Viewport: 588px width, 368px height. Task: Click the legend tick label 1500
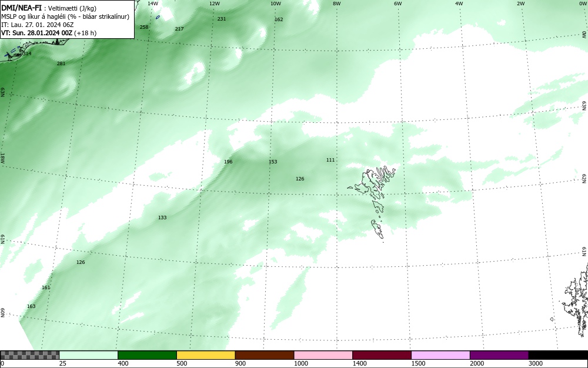point(418,363)
